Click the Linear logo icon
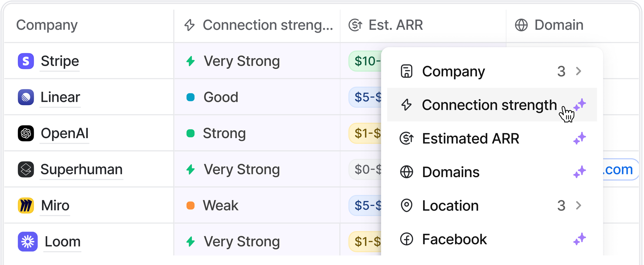 point(26,97)
